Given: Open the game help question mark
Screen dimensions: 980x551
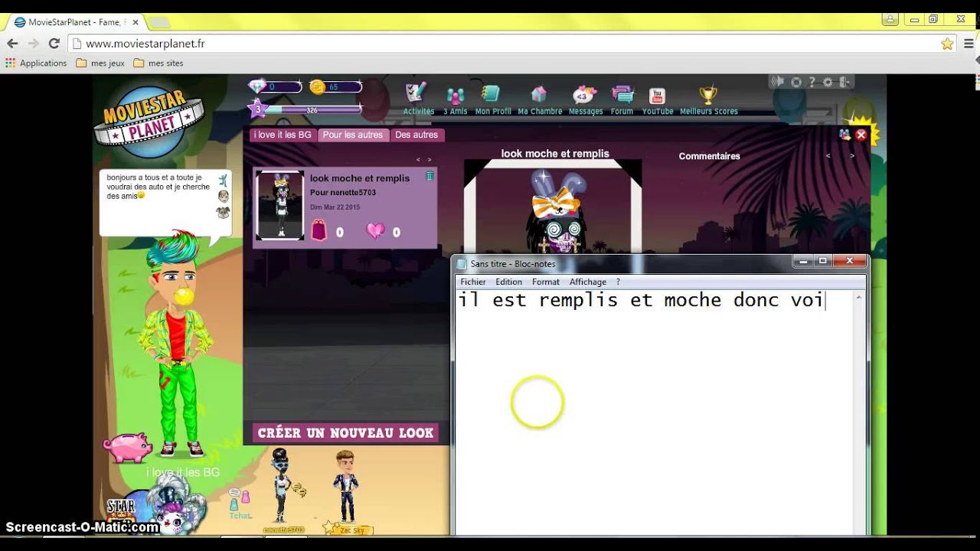Looking at the screenshot, I should (x=812, y=82).
